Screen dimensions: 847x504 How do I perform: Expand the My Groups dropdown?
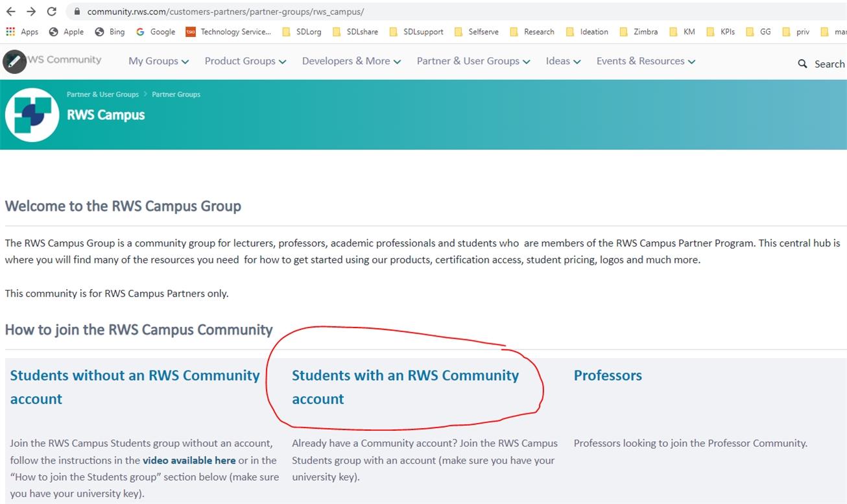(x=158, y=61)
